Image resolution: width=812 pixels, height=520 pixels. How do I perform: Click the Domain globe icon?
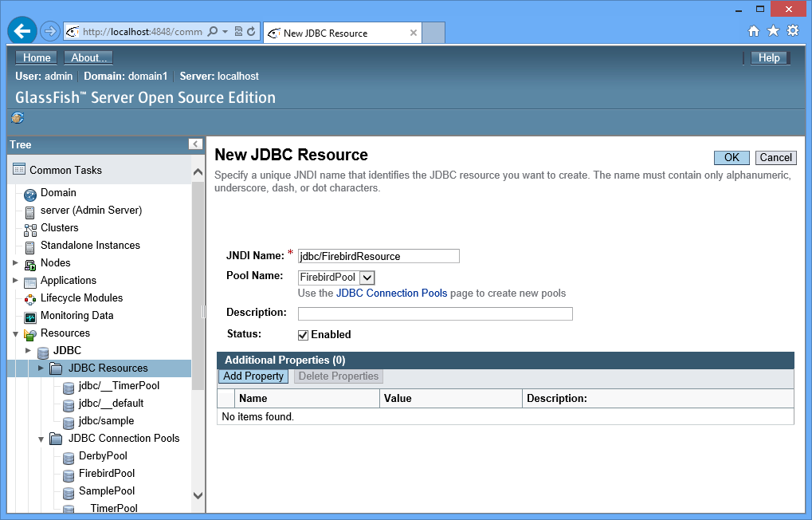(x=30, y=195)
